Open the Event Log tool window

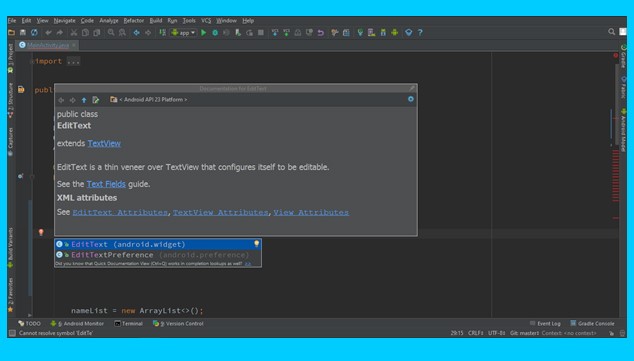click(x=545, y=323)
